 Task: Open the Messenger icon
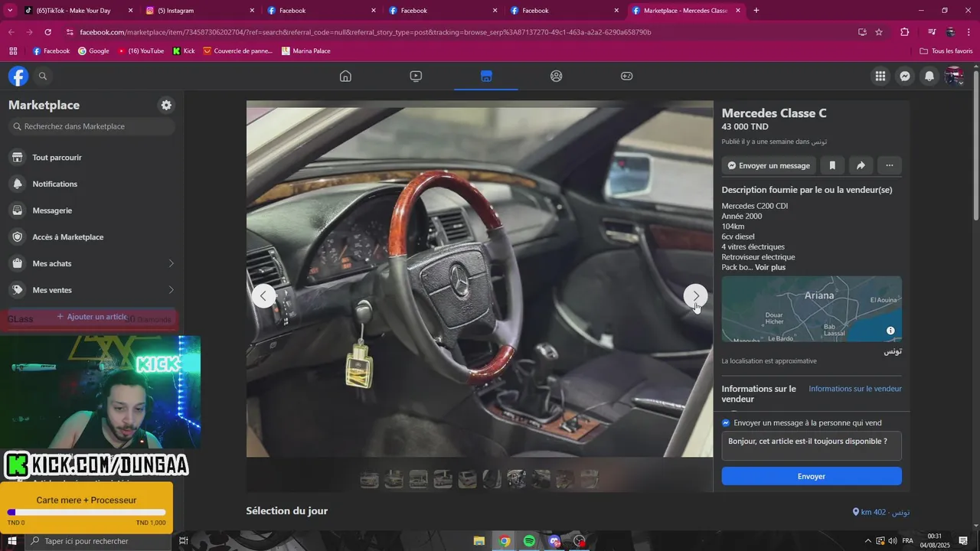(905, 76)
